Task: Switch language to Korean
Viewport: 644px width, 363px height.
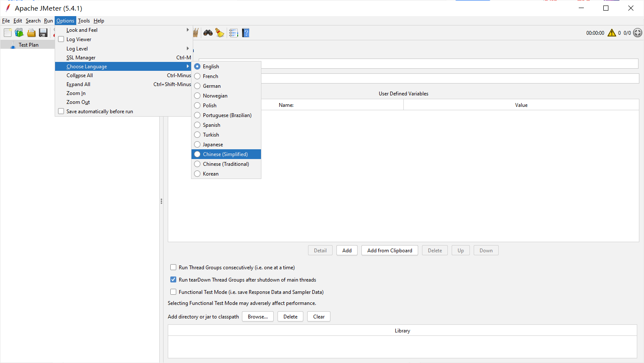Action: 226,174
